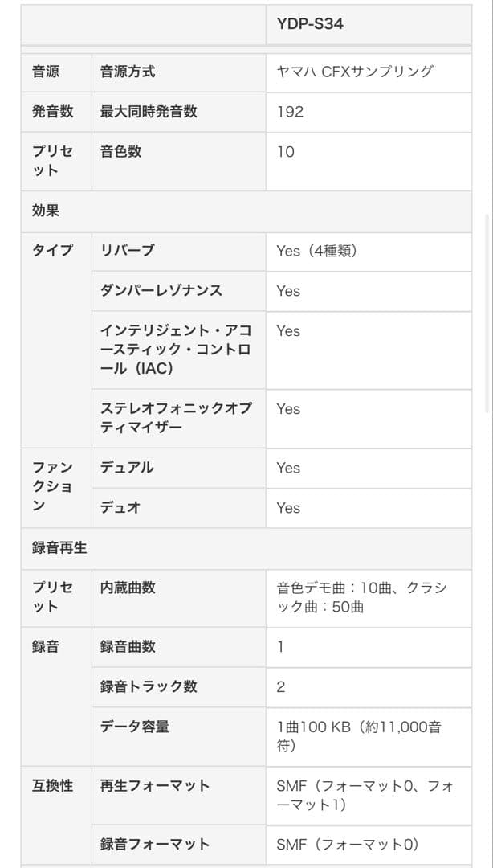Click the インテリジェント・アコースティック・コントロール label
Viewport: 493px width, 868px height.
[x=176, y=350]
